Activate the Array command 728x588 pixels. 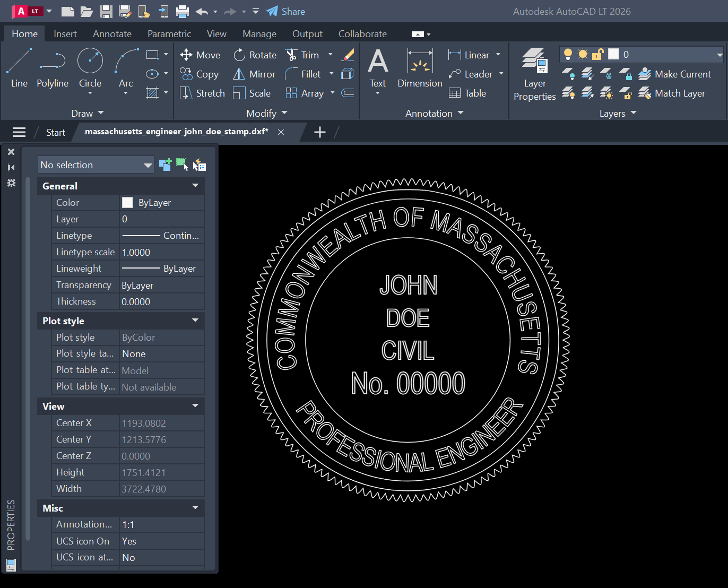pos(305,93)
